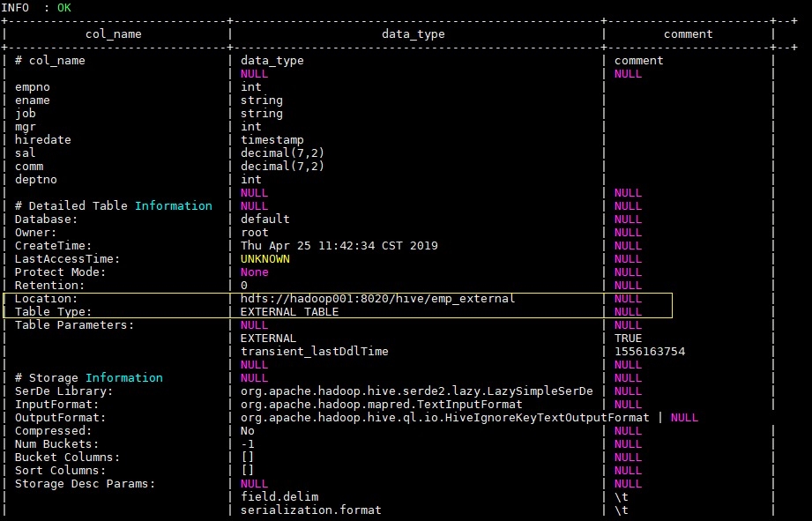Screen dimensions: 812x521
Task: Click the yellow UNKNOWN LastAccessTime value
Action: 264,259
